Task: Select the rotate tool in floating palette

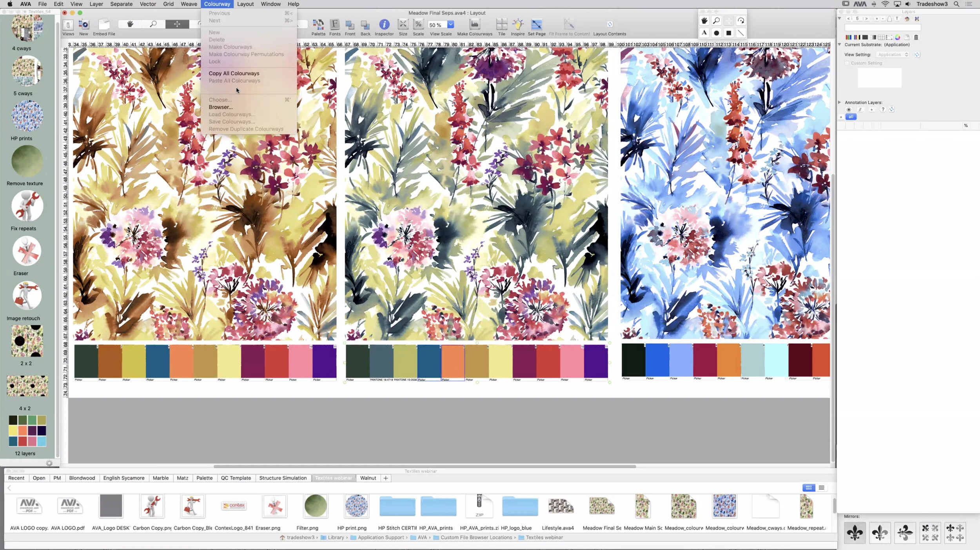Action: point(741,21)
